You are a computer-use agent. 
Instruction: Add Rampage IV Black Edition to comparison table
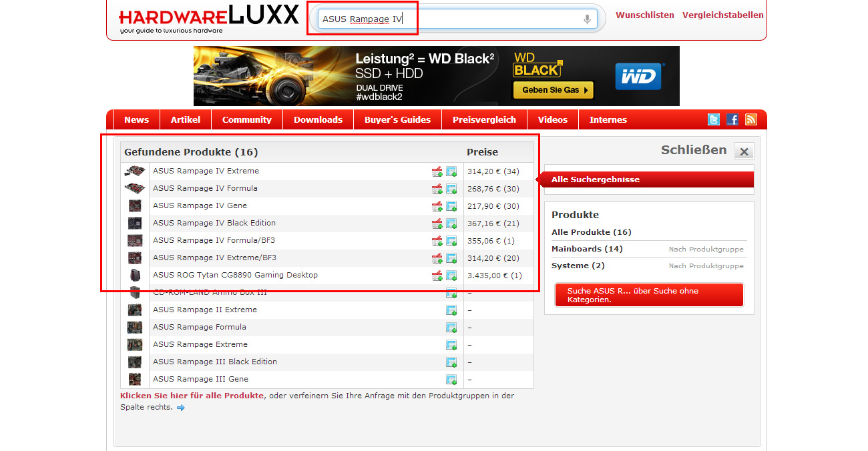[x=451, y=223]
